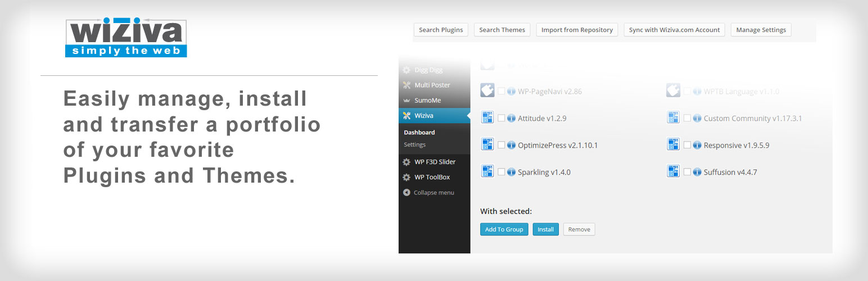Check the Custom Community checkbox

pyautogui.click(x=687, y=118)
